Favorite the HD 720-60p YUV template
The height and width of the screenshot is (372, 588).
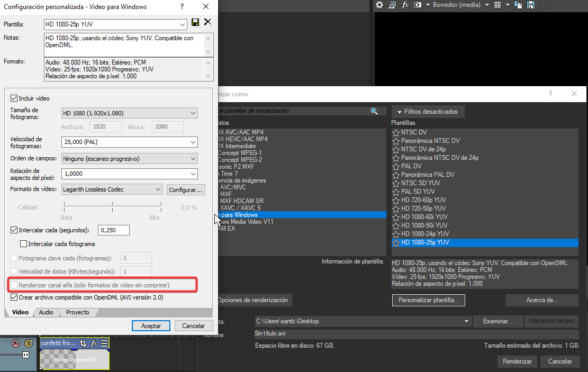pyautogui.click(x=396, y=200)
